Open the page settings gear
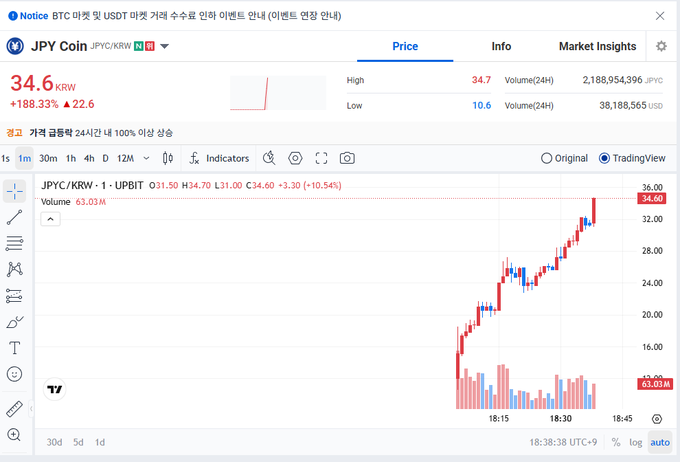Screen dimensions: 680x462 pos(661,46)
